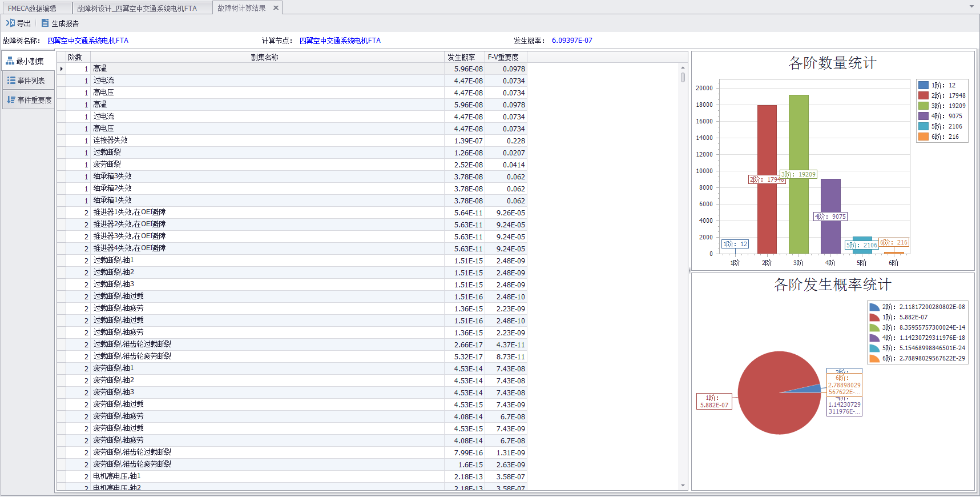Click the 2阶 red legend swatch
This screenshot has width=980, height=497.
pyautogui.click(x=923, y=95)
